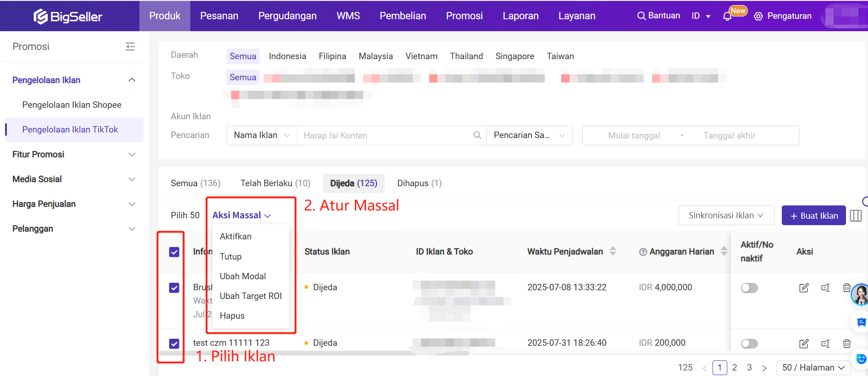Change the 50 / Halaman page size
Screen dimensions: 868x376
coord(813,368)
